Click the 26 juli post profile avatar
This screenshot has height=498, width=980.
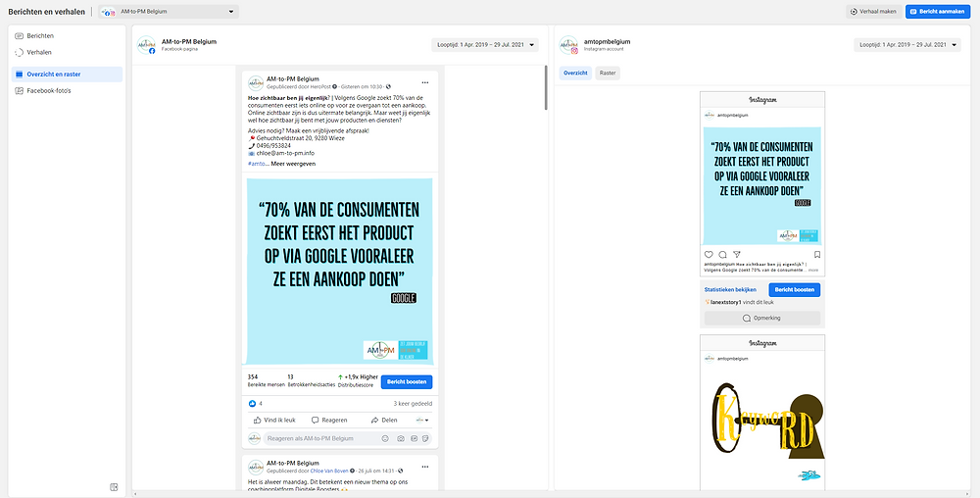click(x=256, y=467)
